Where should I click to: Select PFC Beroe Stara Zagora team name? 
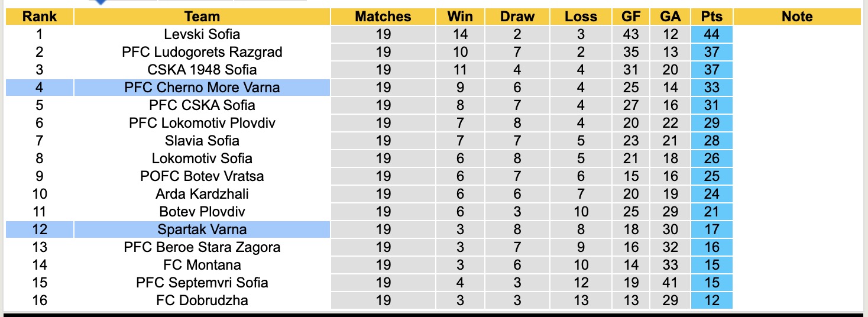[x=202, y=247]
